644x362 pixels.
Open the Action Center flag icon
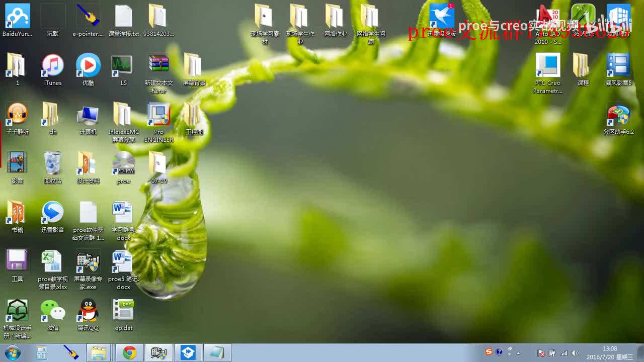[541, 353]
